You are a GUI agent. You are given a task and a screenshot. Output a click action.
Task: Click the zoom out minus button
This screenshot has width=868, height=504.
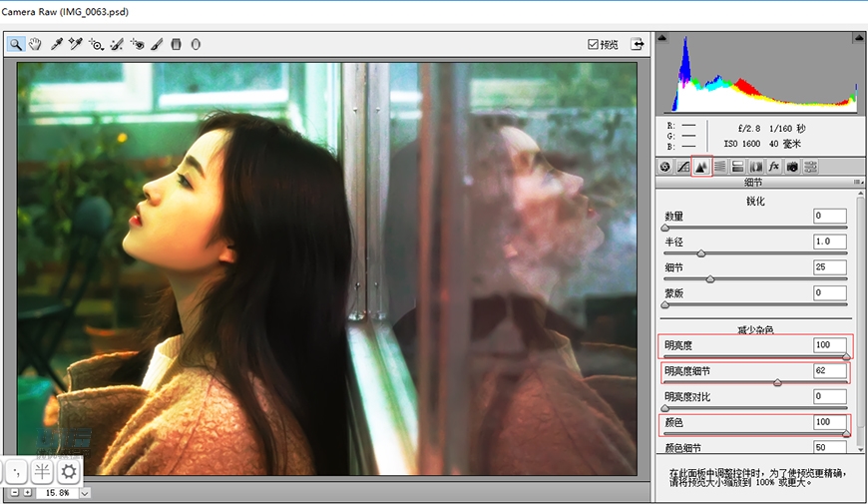[x=15, y=492]
